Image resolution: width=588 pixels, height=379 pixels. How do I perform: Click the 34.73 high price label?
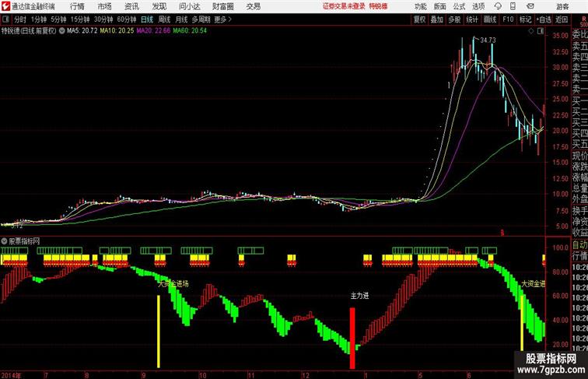point(488,40)
